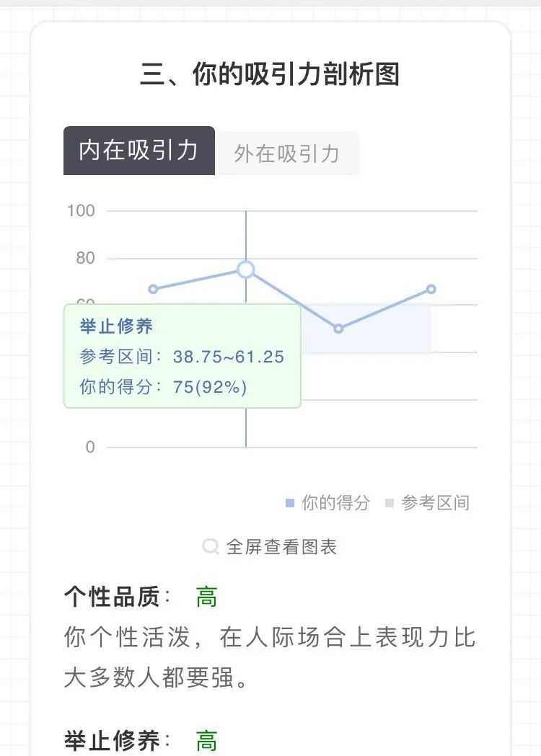This screenshot has height=756, width=541.
Task: Click the tooltip score 75(92%) line
Action: point(164,387)
